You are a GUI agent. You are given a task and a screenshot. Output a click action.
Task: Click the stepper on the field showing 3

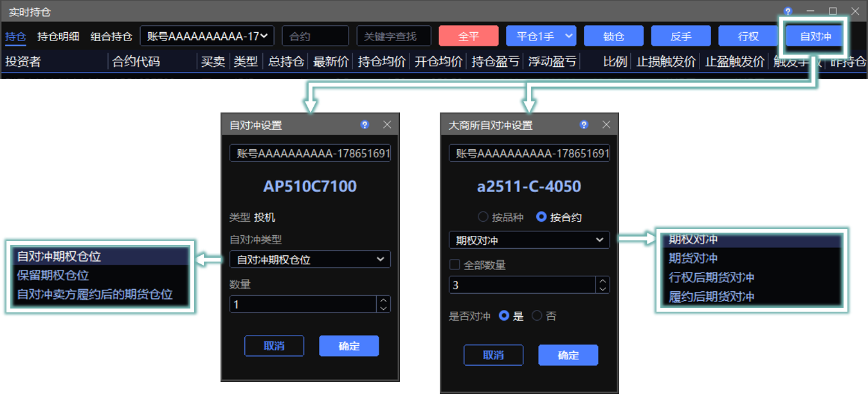click(x=603, y=285)
